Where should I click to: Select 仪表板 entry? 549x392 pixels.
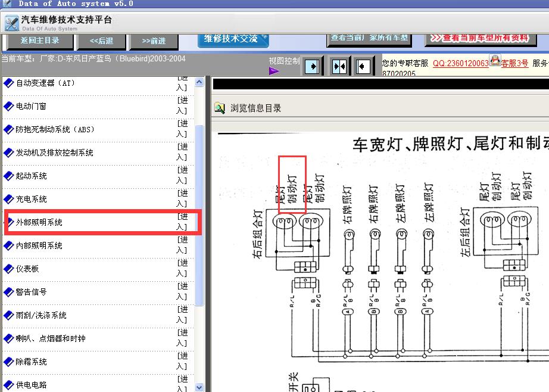(27, 269)
